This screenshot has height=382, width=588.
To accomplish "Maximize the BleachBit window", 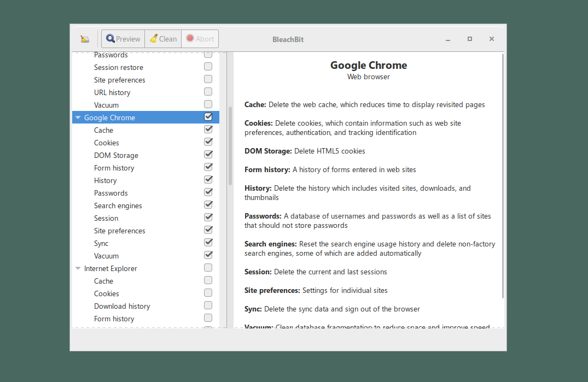I will click(x=470, y=39).
